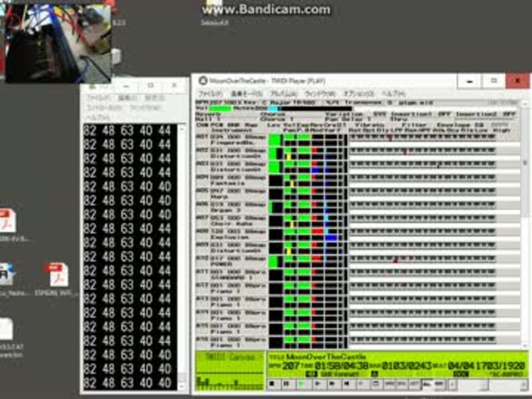This screenshot has width=532, height=399.
Task: Pause the playing song
Action: coord(286,383)
